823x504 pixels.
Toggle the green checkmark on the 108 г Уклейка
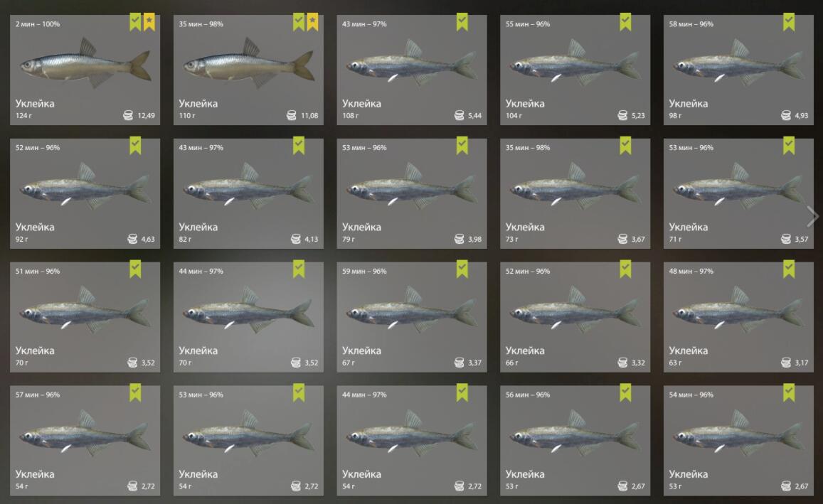click(x=462, y=23)
